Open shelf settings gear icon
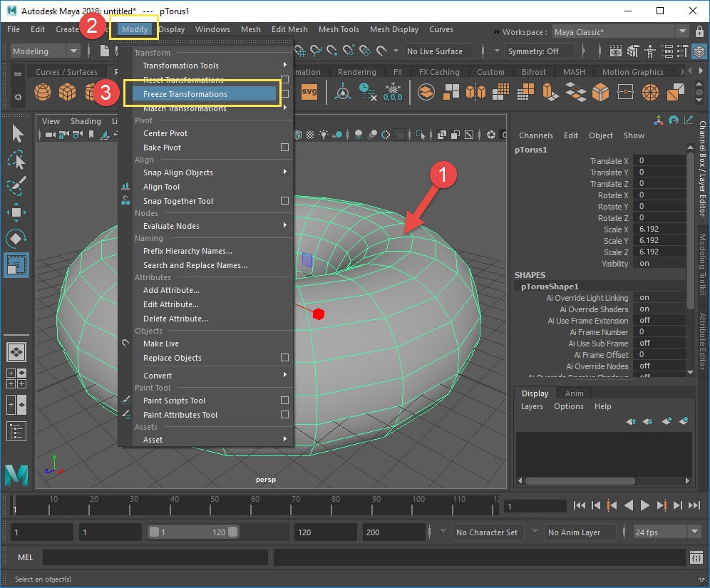This screenshot has width=710, height=588. pos(18,97)
